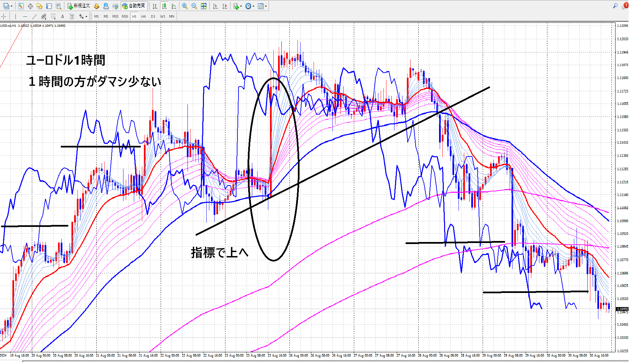Open the arrows shapes tool icon
Image resolution: width=644 pixels, height=362 pixels.
pyautogui.click(x=81, y=16)
